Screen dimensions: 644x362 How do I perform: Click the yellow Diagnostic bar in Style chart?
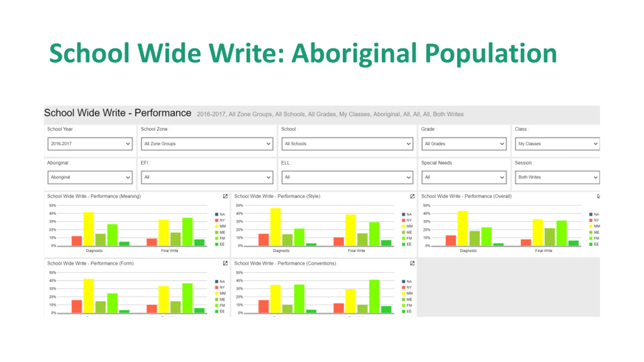point(275,227)
